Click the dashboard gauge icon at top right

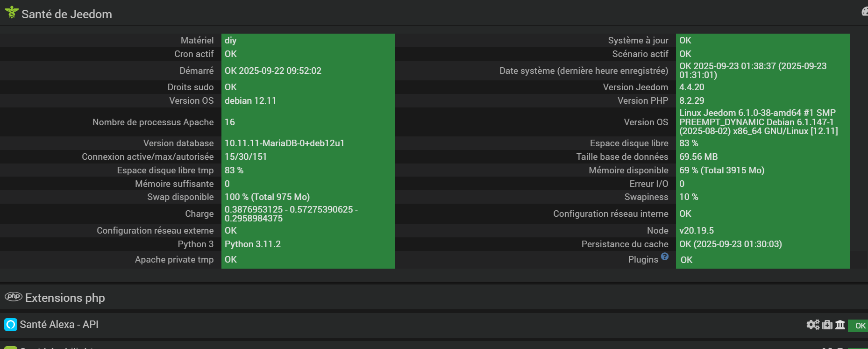tap(865, 12)
